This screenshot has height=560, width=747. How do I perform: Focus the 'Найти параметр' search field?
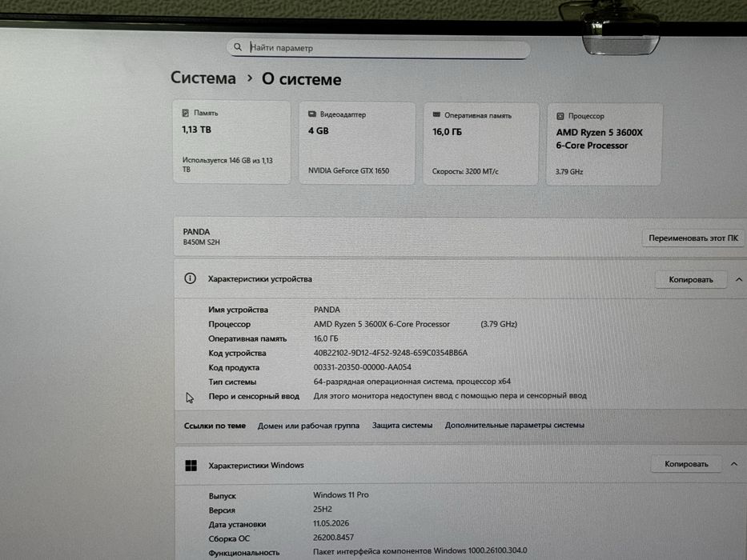(378, 48)
